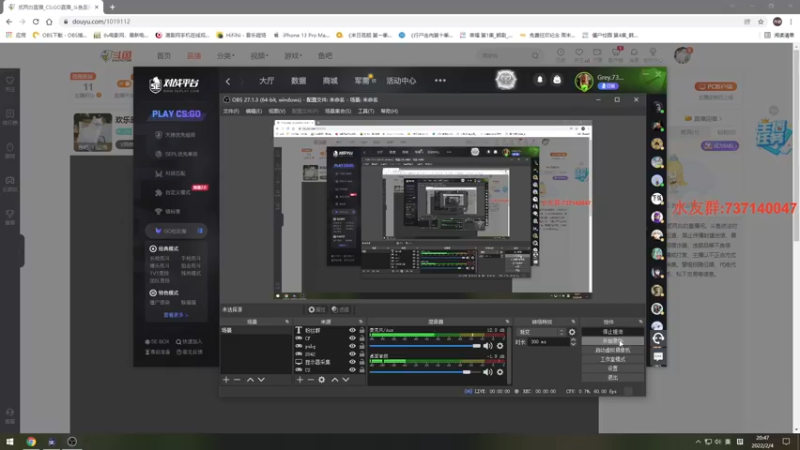800x450 pixels.
Task: Open the scene transition type dropdown
Action: pyautogui.click(x=541, y=332)
